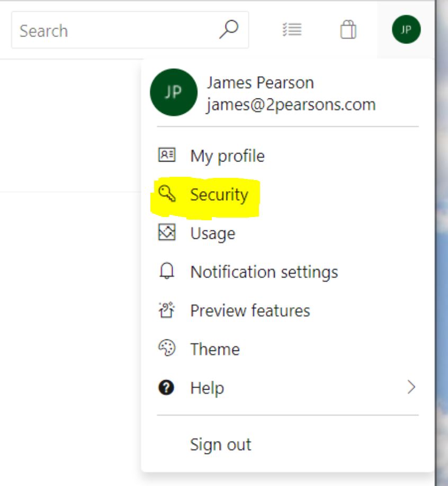
Task: Click inside the Search input field
Action: 79,30
